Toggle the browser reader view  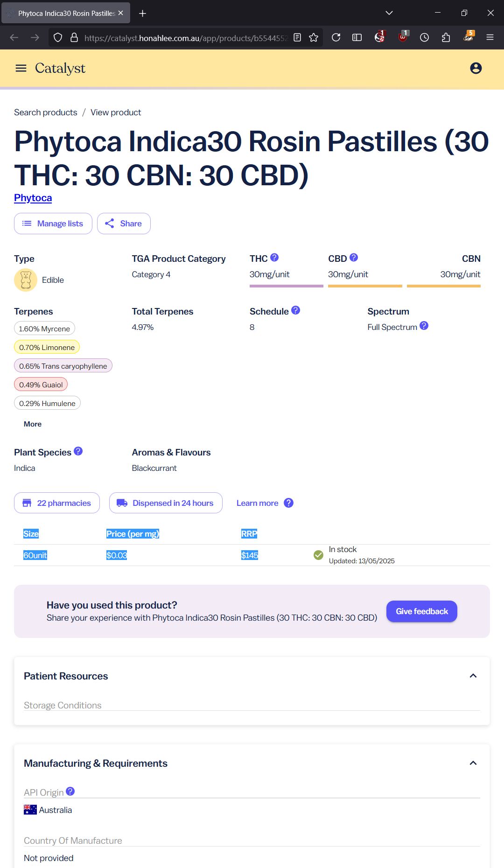tap(297, 37)
